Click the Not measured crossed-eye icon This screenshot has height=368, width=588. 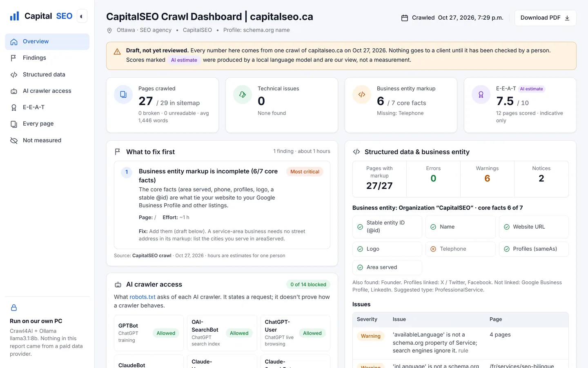pos(14,141)
